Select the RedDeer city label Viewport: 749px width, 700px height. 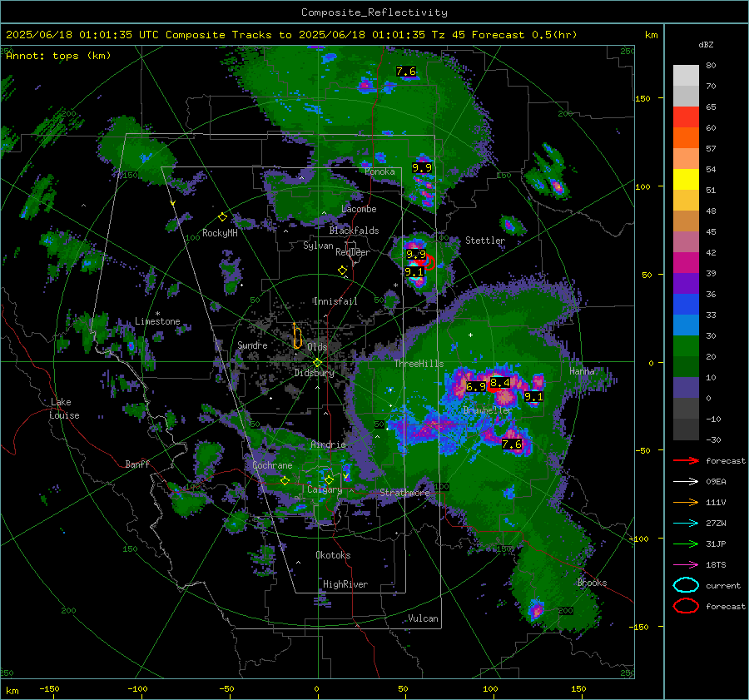[353, 252]
